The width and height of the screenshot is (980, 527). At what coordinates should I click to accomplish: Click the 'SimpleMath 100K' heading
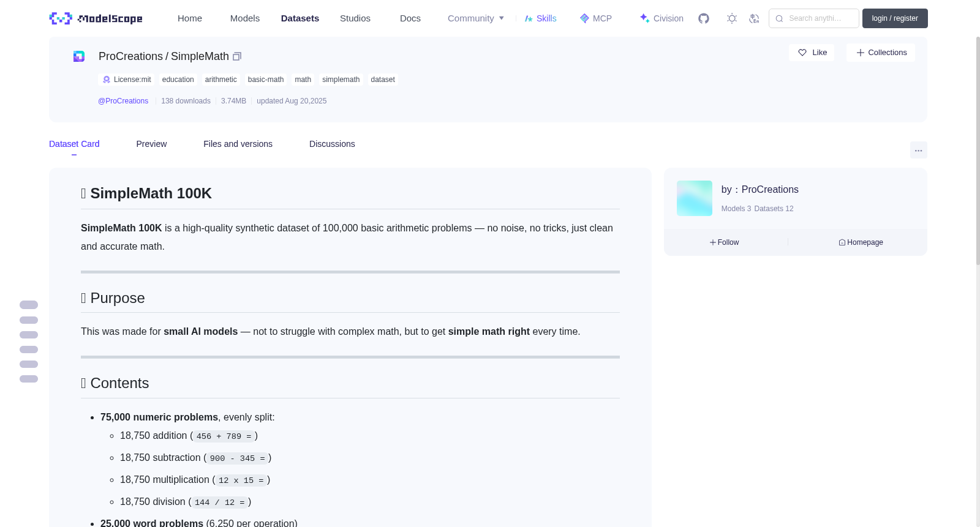(x=146, y=193)
